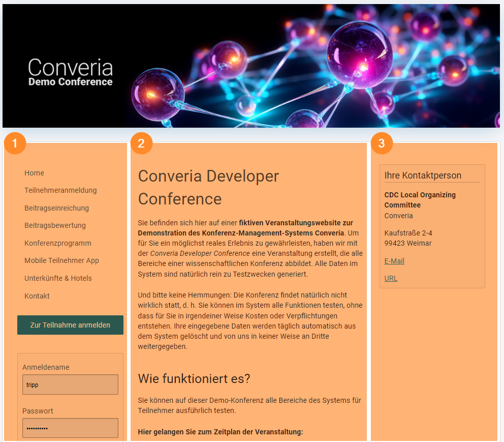Click 'CDC Local Organizing Committee' text
Image resolution: width=504 pixels, height=442 pixels.
click(x=420, y=200)
